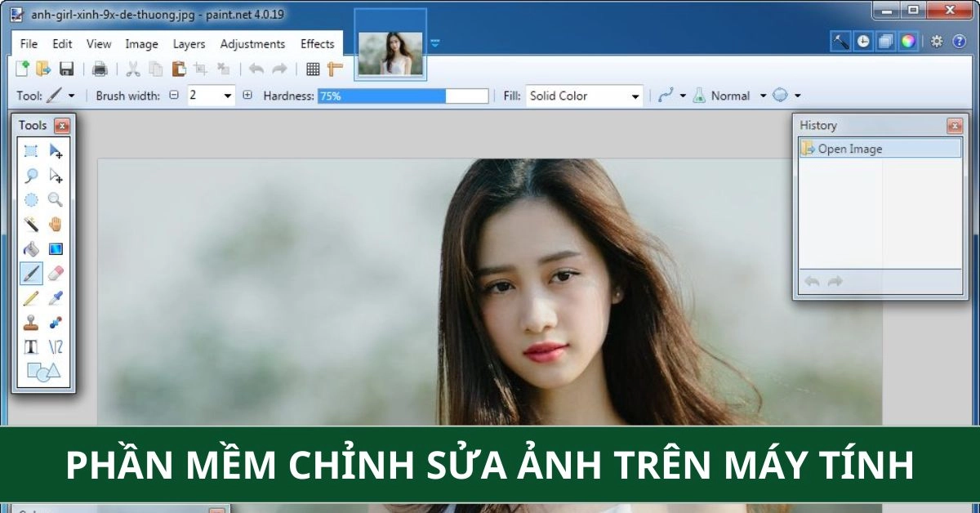The width and height of the screenshot is (980, 513).
Task: Decrease brush width with minus button
Action: (x=174, y=96)
